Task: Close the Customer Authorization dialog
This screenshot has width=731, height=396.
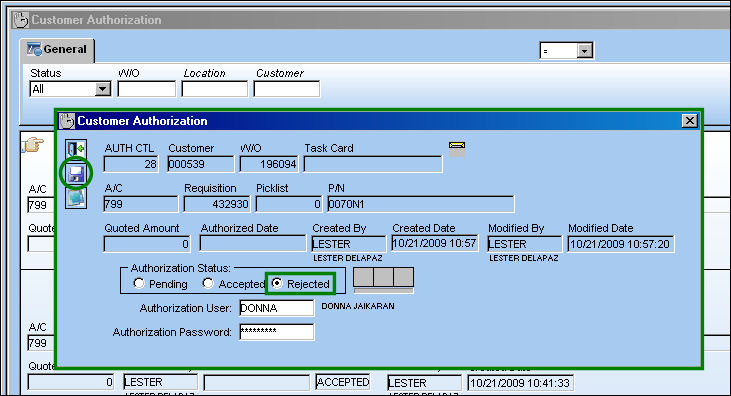Action: coord(690,121)
